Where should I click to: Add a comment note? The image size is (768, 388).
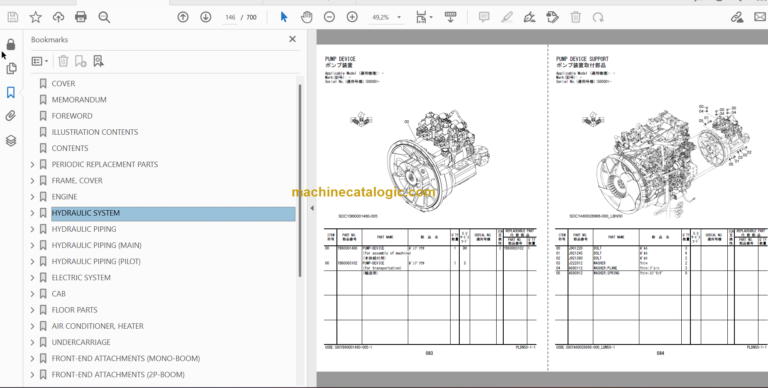click(x=484, y=18)
